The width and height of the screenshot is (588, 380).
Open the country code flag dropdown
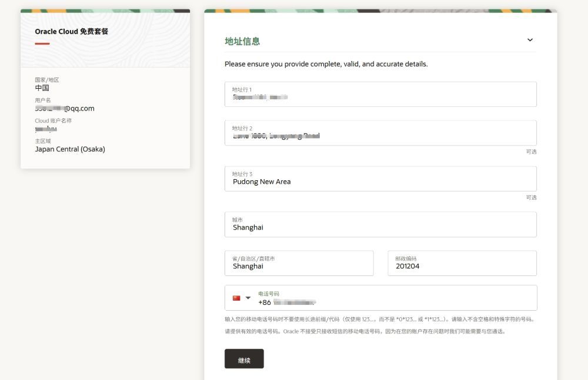(x=248, y=298)
